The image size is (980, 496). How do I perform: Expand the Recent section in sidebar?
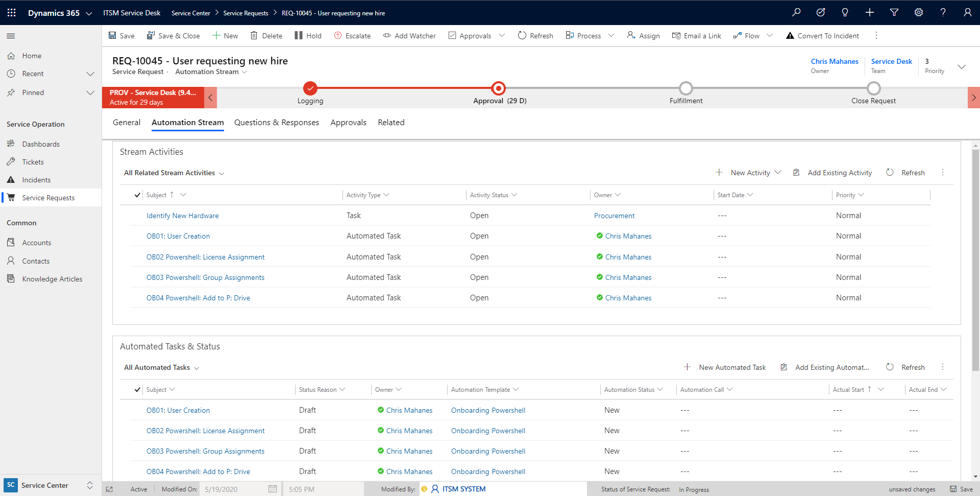[x=90, y=74]
